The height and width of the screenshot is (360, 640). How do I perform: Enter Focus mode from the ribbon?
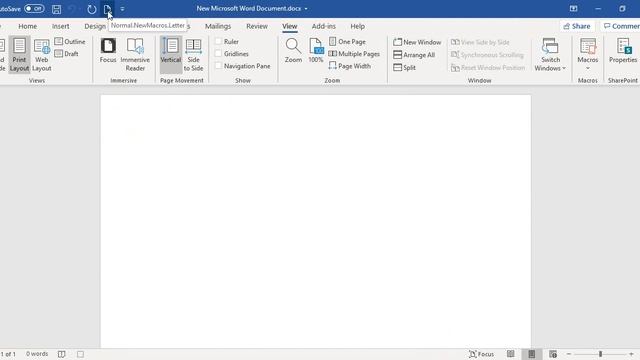pos(108,51)
